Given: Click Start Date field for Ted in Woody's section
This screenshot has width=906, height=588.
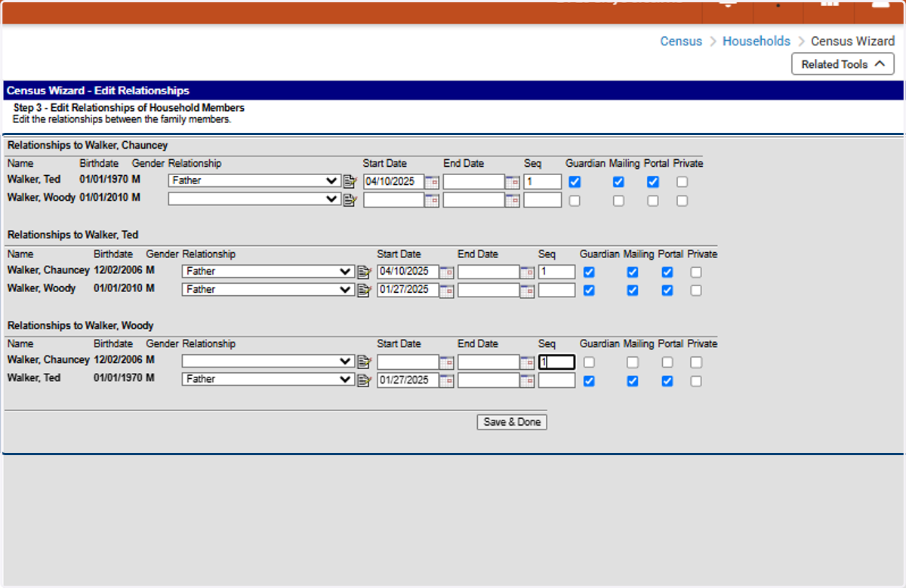Looking at the screenshot, I should coord(408,380).
